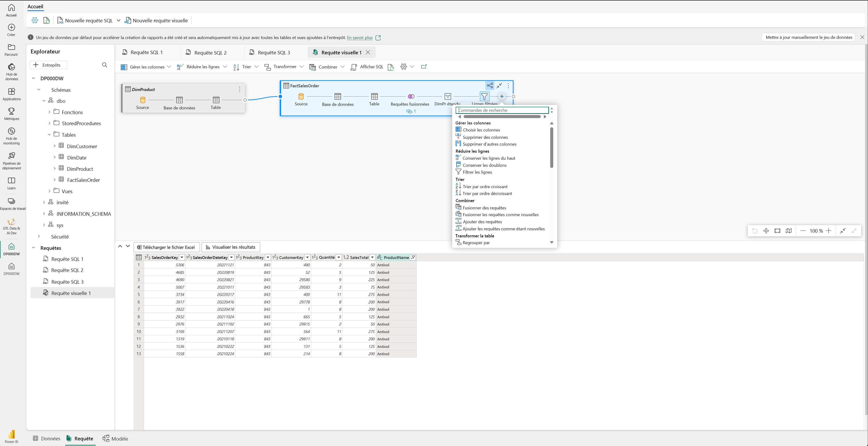Open SalesOrderKey column filter dropdown
868x446 pixels.
[x=182, y=257]
